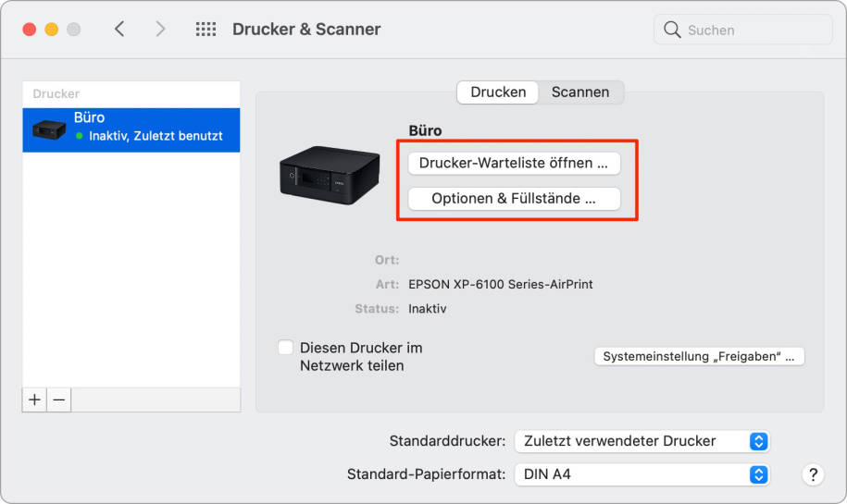Open the Standarddrucker dropdown
The width and height of the screenshot is (847, 504).
(641, 441)
